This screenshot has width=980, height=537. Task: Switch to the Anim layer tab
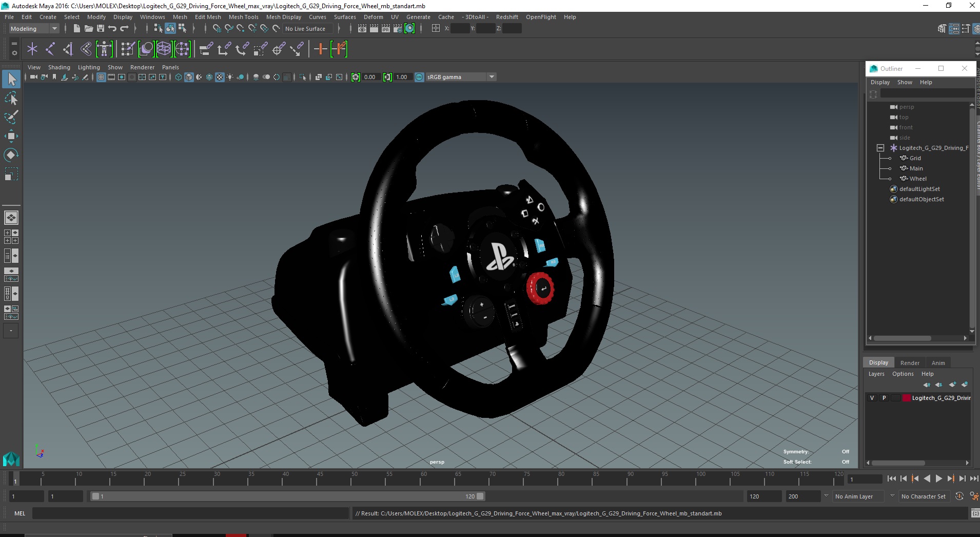click(x=938, y=362)
